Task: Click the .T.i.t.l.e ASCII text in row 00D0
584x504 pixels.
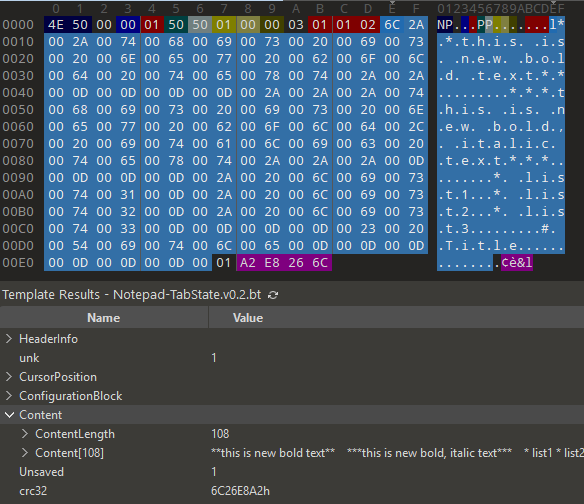Action: click(477, 246)
